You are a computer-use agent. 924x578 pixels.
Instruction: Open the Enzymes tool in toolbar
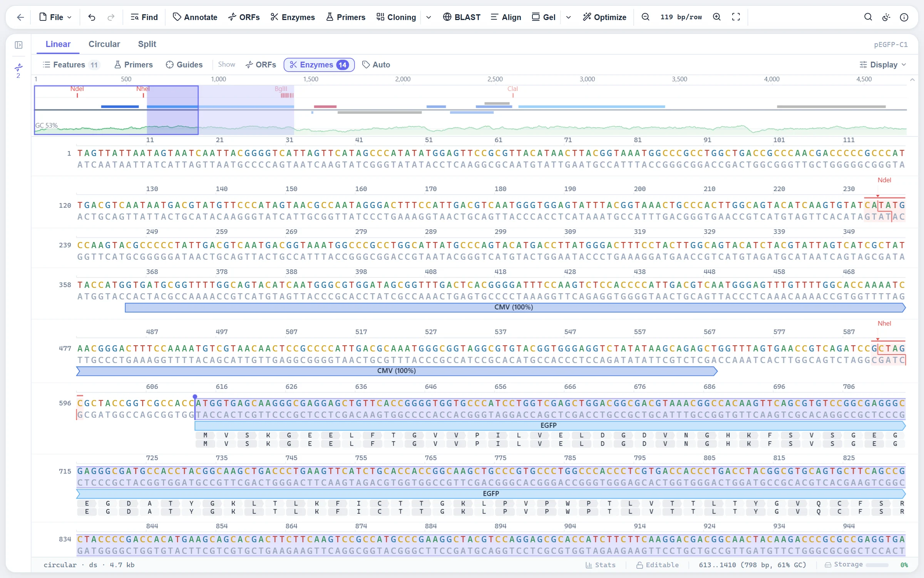coord(293,17)
